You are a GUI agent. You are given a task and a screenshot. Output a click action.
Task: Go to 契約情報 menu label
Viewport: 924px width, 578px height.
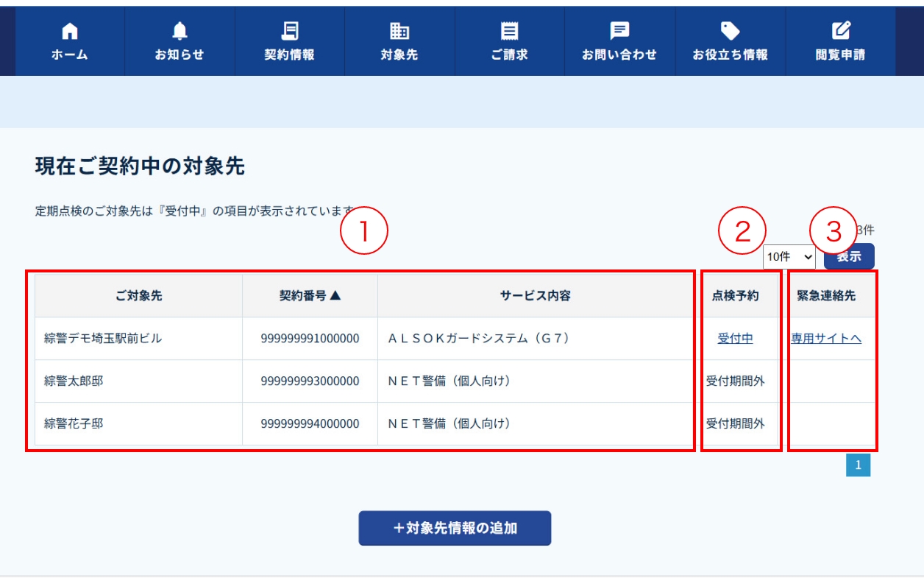click(x=290, y=54)
